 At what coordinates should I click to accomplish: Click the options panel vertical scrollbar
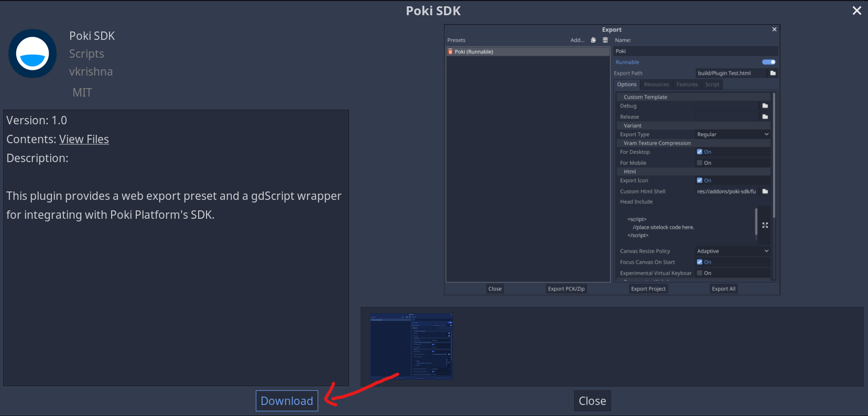[774, 155]
